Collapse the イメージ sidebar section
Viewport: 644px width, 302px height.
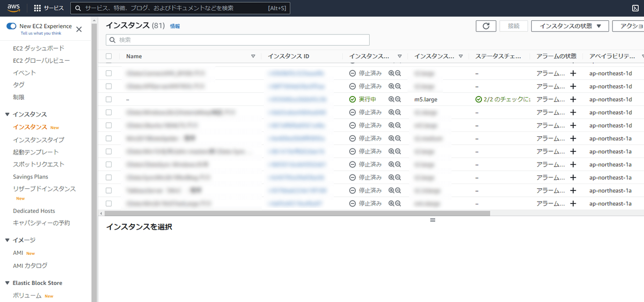pyautogui.click(x=8, y=240)
